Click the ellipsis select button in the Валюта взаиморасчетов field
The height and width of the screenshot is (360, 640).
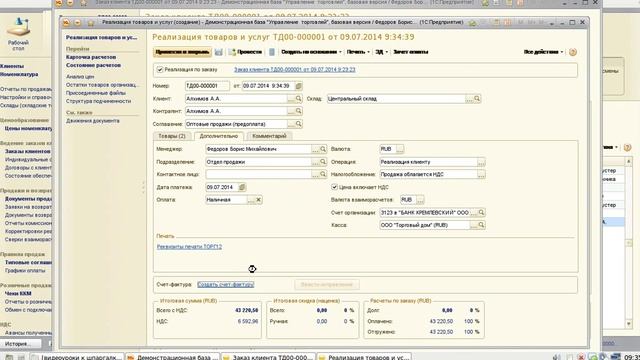click(420, 200)
